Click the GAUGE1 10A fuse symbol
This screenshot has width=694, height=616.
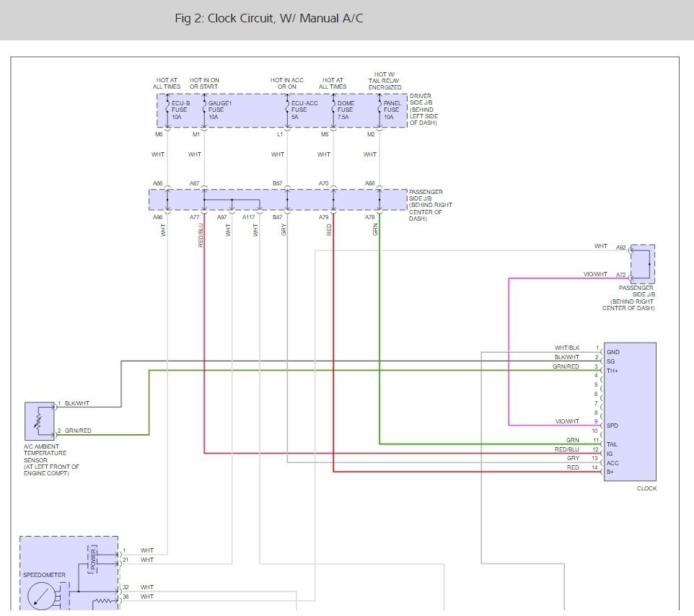[204, 110]
